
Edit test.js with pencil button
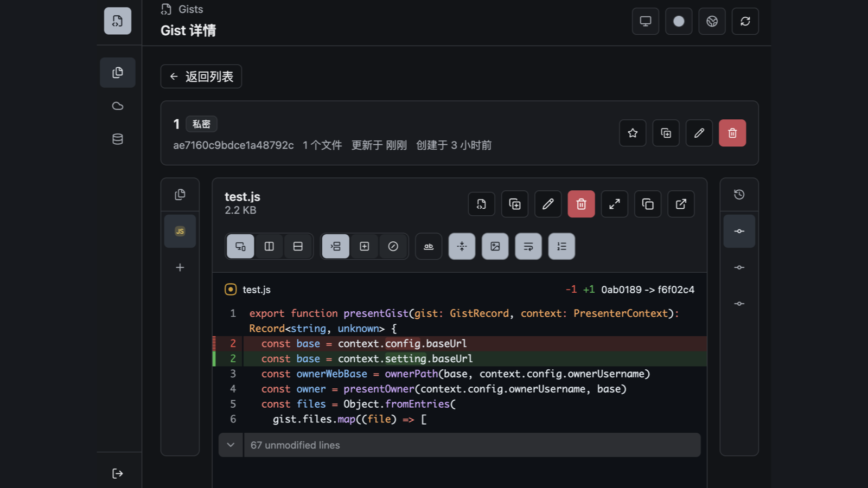[x=548, y=204]
